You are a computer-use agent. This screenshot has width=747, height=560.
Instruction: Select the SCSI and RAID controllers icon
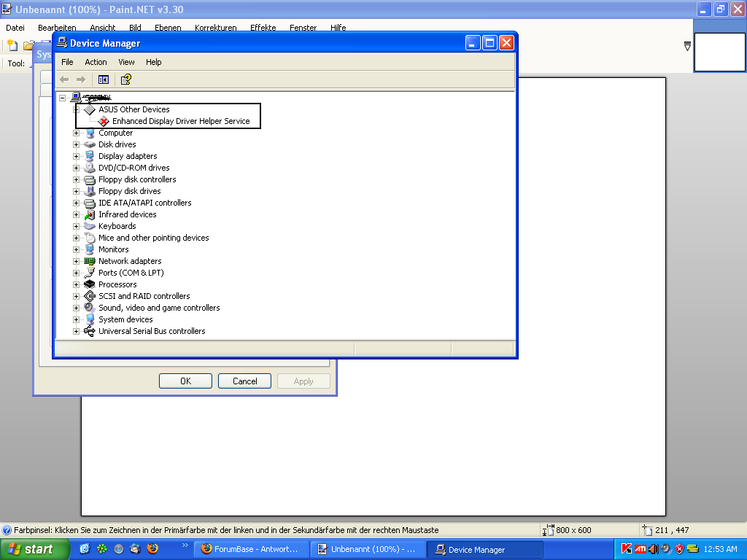pyautogui.click(x=90, y=296)
